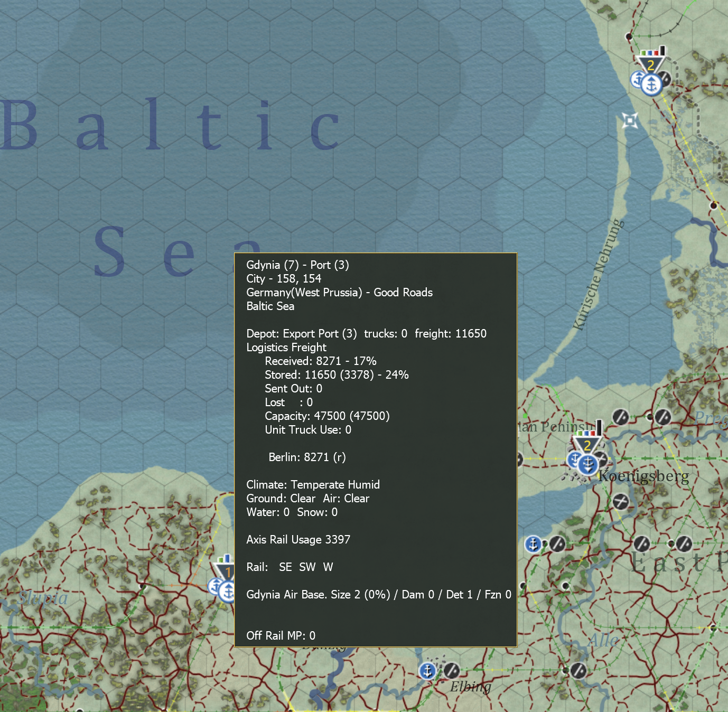Select the Koenigsberg naval unit counter showing 2
The image size is (728, 712).
[x=587, y=445]
